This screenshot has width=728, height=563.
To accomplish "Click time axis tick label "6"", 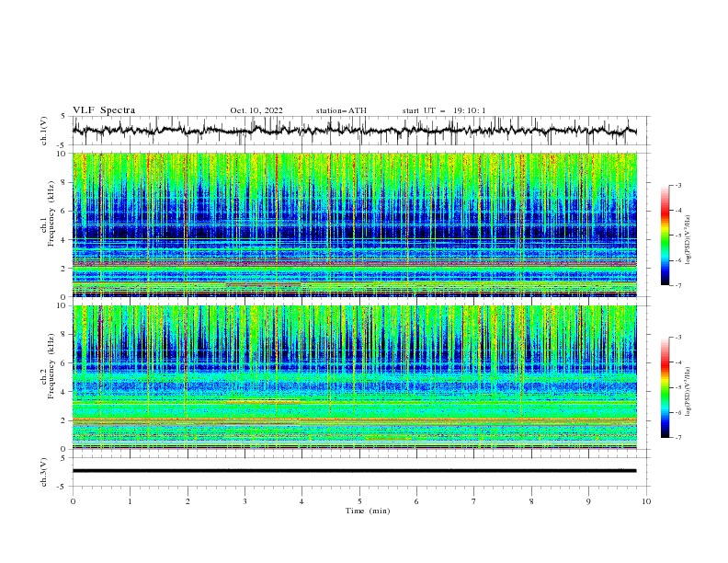I will [x=416, y=501].
